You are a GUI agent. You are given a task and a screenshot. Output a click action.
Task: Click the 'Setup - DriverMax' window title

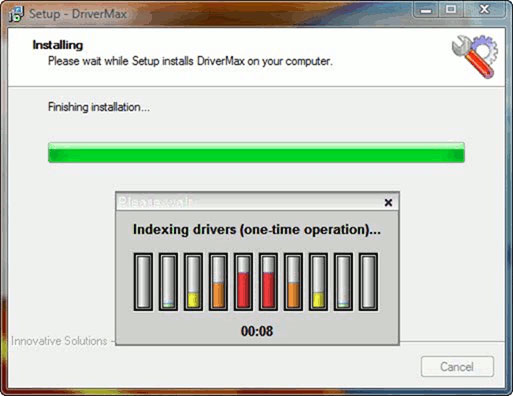click(78, 14)
